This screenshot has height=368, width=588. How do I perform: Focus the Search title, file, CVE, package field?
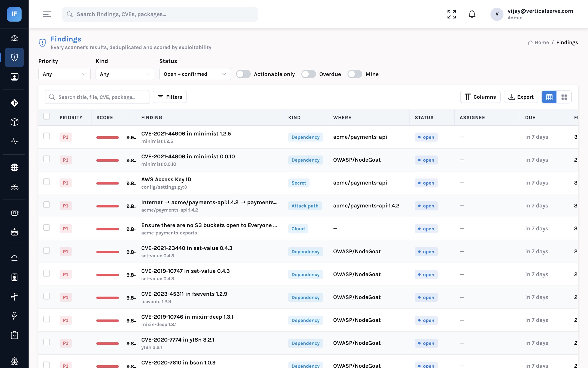point(97,97)
